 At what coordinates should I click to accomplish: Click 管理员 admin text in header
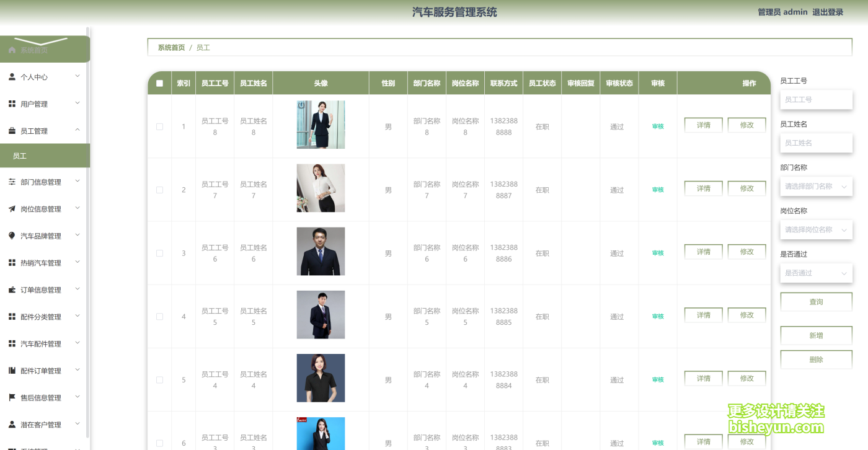tap(782, 12)
